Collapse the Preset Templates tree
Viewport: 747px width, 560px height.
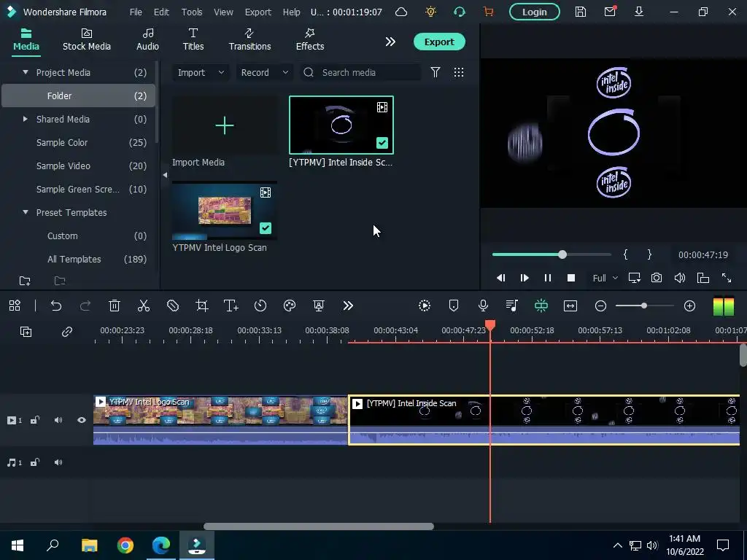click(26, 212)
